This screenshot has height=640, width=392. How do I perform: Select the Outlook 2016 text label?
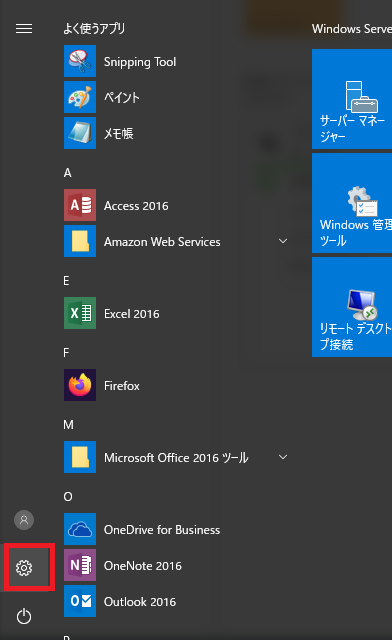click(x=140, y=602)
